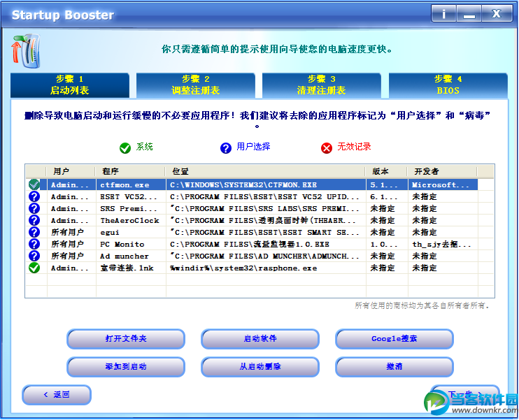519x420 pixels.
Task: Select the PC Monito program cell
Action: (131, 244)
